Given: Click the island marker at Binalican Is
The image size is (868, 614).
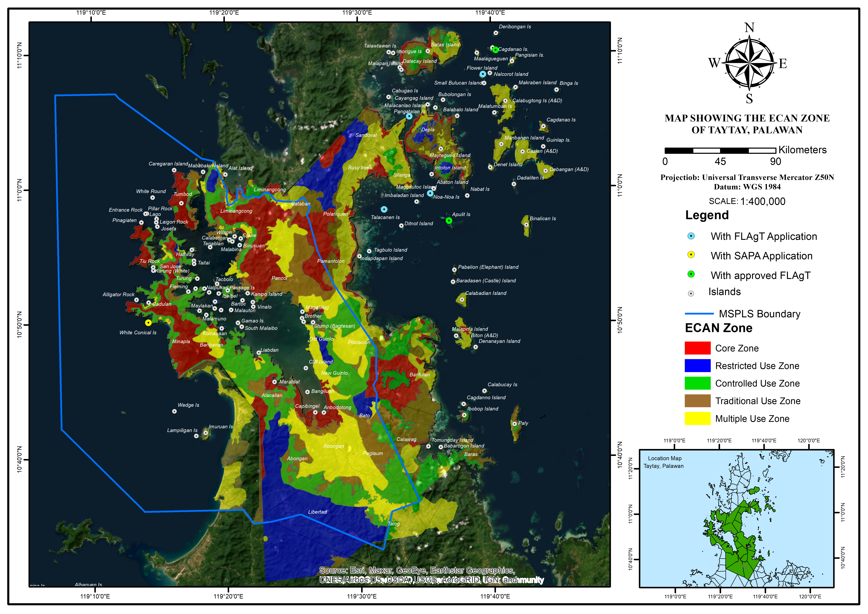Looking at the screenshot, I should (x=526, y=225).
